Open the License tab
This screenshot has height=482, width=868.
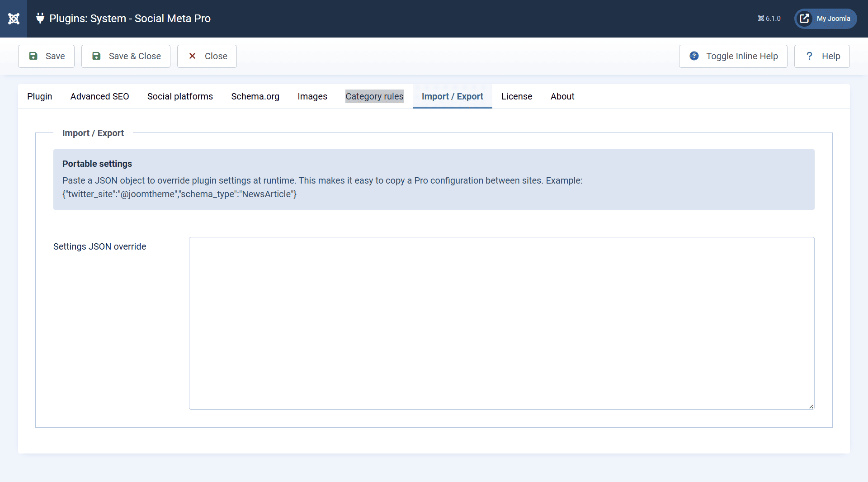[x=517, y=96]
